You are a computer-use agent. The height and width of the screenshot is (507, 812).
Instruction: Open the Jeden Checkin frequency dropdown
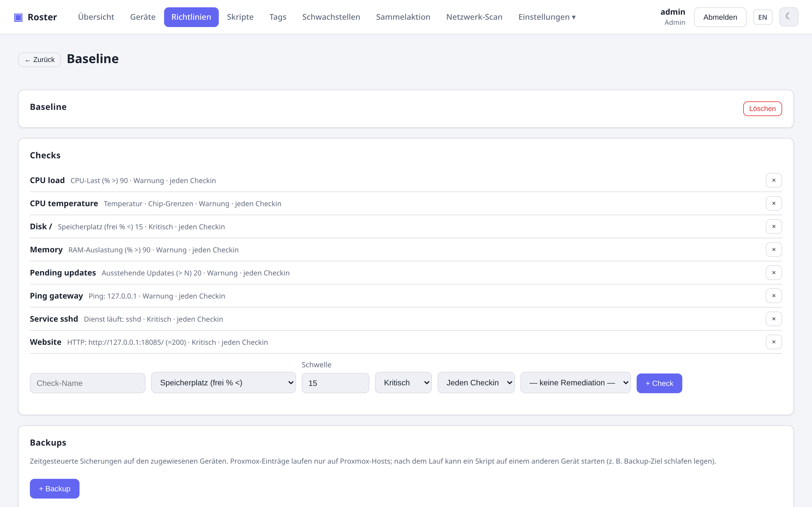click(476, 383)
